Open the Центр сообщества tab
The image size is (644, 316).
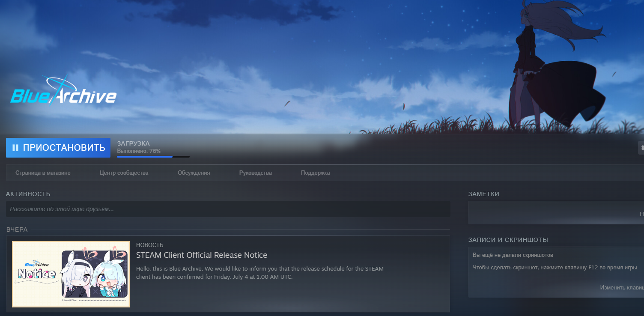124,173
